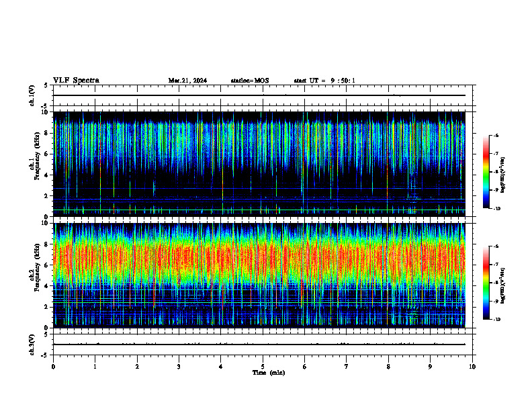Click the "ch.1(V)" waveform axis label

coord(32,95)
